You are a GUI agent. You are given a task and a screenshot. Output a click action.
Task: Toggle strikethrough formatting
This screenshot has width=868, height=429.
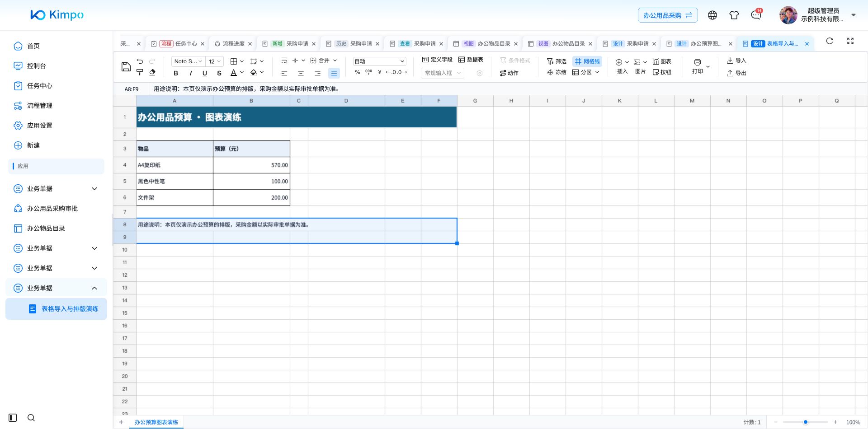tap(219, 73)
